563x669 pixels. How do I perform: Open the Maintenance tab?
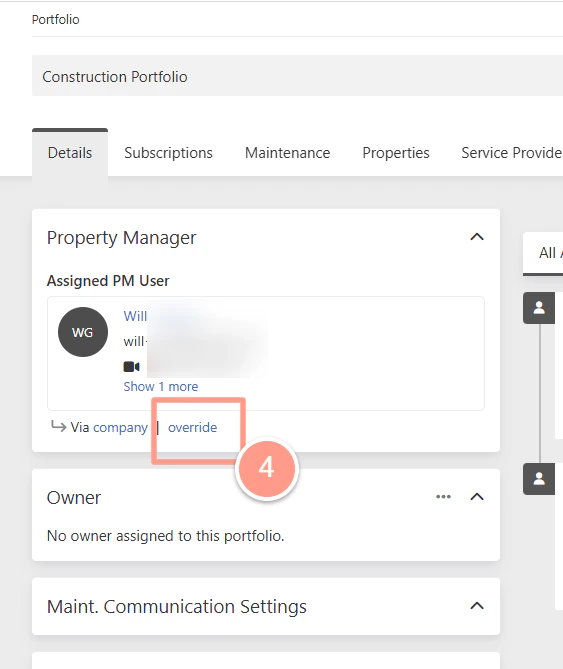tap(287, 153)
